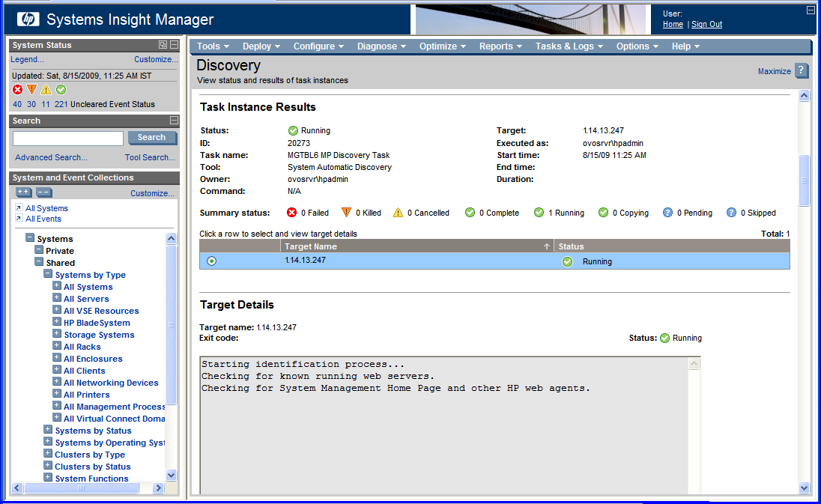The width and height of the screenshot is (821, 504).
Task: Click the All Events shortcut arrow icon
Action: [19, 218]
